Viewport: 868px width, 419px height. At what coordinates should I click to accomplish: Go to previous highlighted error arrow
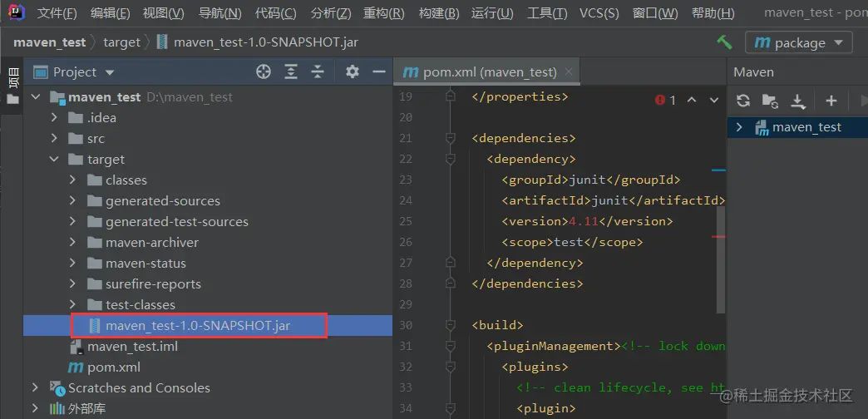coord(692,101)
